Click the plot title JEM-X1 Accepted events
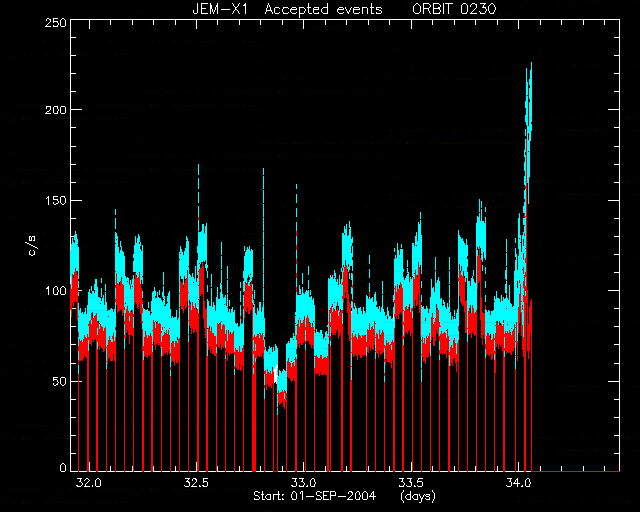The height and width of the screenshot is (512, 640). (287, 9)
